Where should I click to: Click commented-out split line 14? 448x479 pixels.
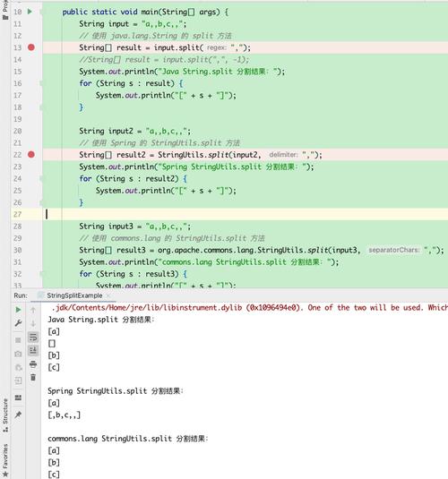click(x=164, y=60)
